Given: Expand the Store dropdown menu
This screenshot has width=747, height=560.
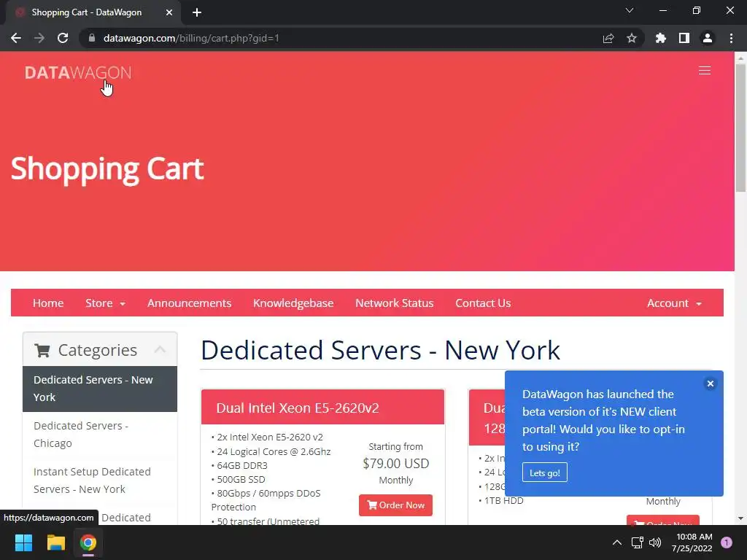Looking at the screenshot, I should [x=105, y=303].
